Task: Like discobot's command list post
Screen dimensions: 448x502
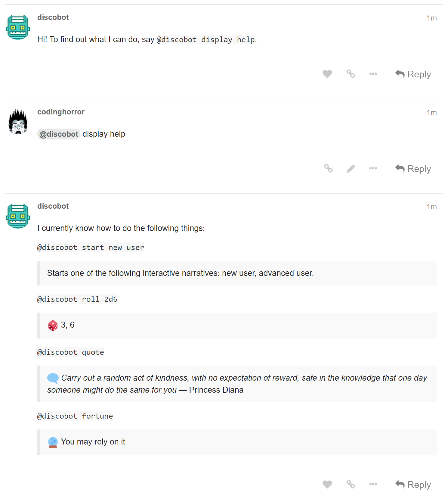Action: 327,485
